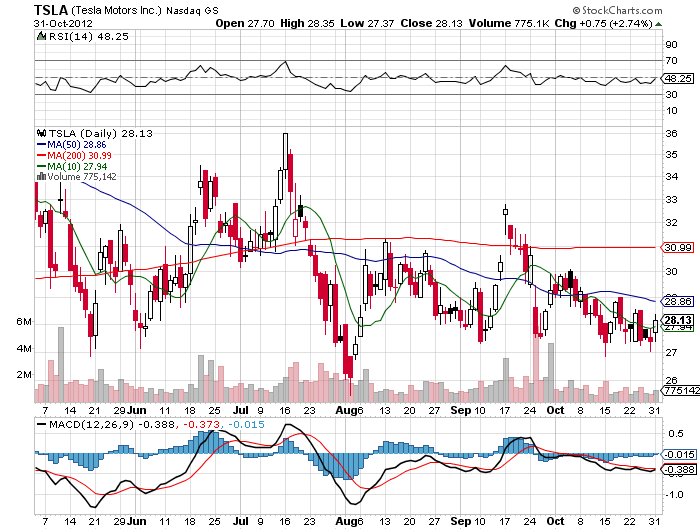Screen dimensions: 700x530
Task: Click the 'Volume 775,142' legend text
Action: click(x=82, y=177)
